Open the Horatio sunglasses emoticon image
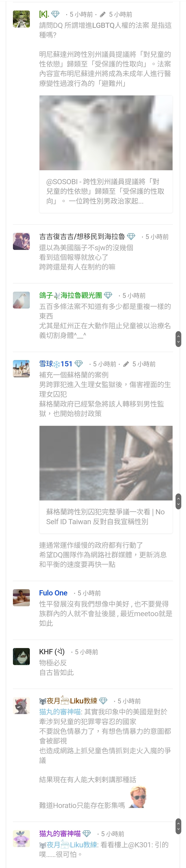 pyautogui.click(x=138, y=797)
